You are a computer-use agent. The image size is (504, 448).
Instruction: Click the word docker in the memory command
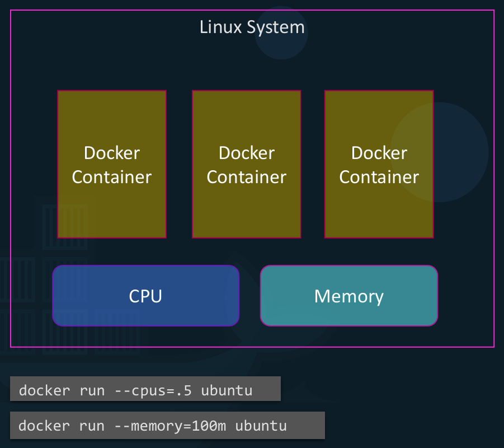(45, 426)
